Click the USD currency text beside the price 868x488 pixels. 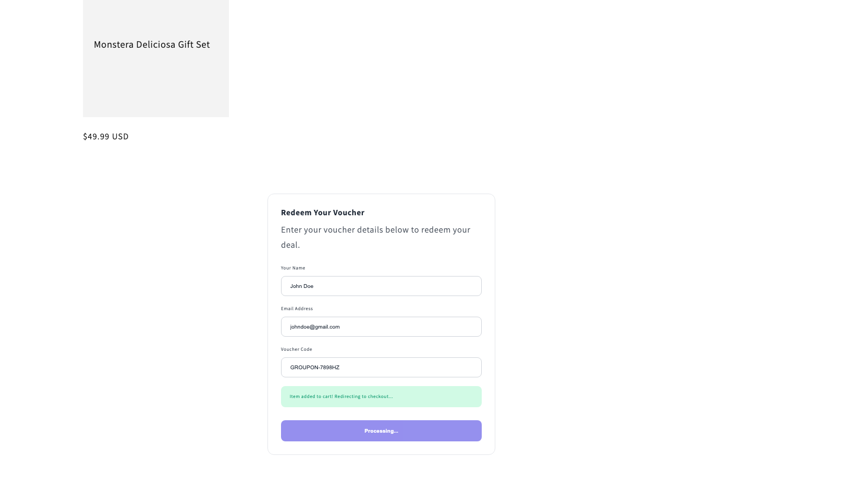point(120,137)
